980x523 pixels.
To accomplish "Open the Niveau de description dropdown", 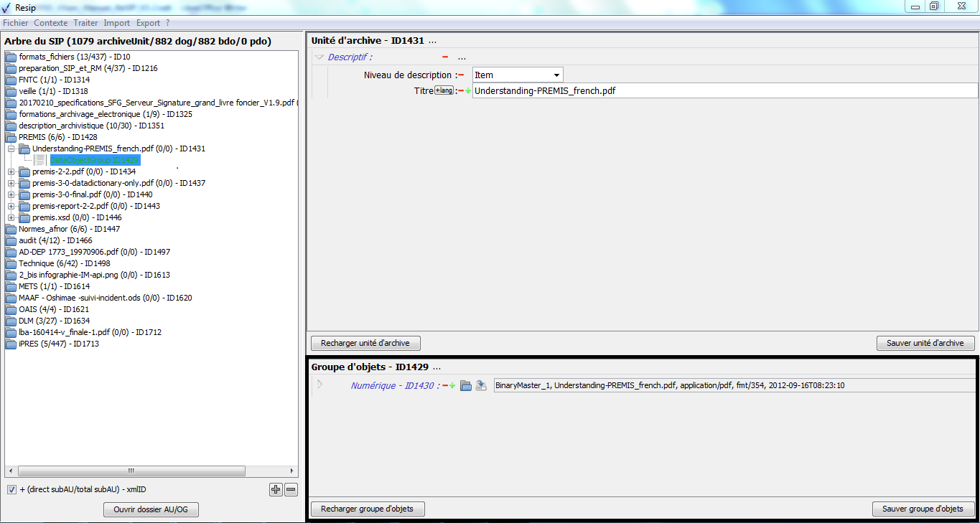I will tap(556, 75).
